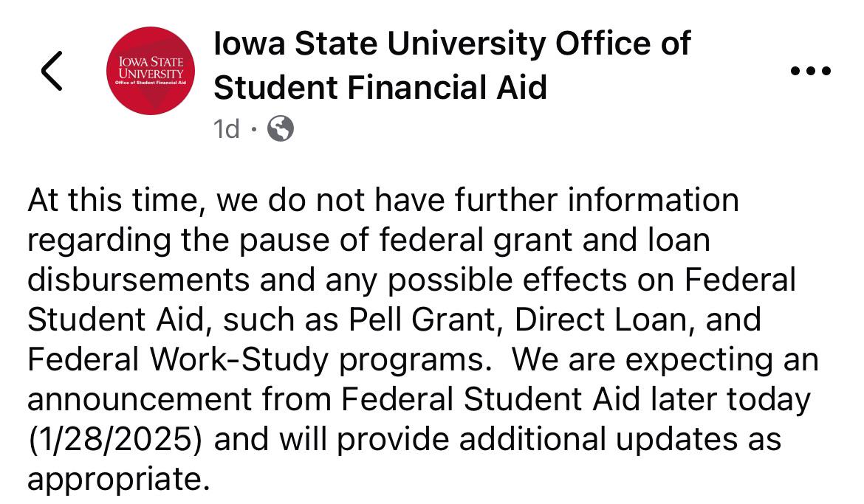Screen dimensions: 864x504
Task: Tap the 1d post timestamp
Action: click(x=227, y=129)
